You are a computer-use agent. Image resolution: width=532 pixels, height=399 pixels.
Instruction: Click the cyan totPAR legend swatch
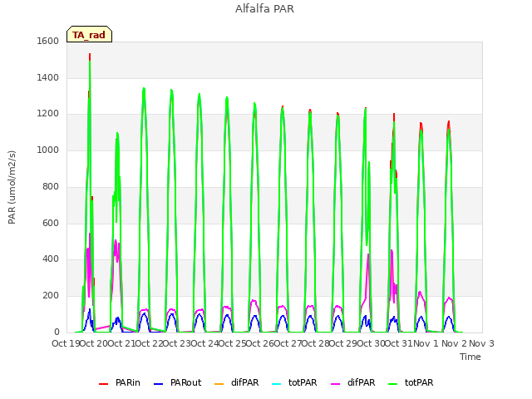pyautogui.click(x=277, y=384)
